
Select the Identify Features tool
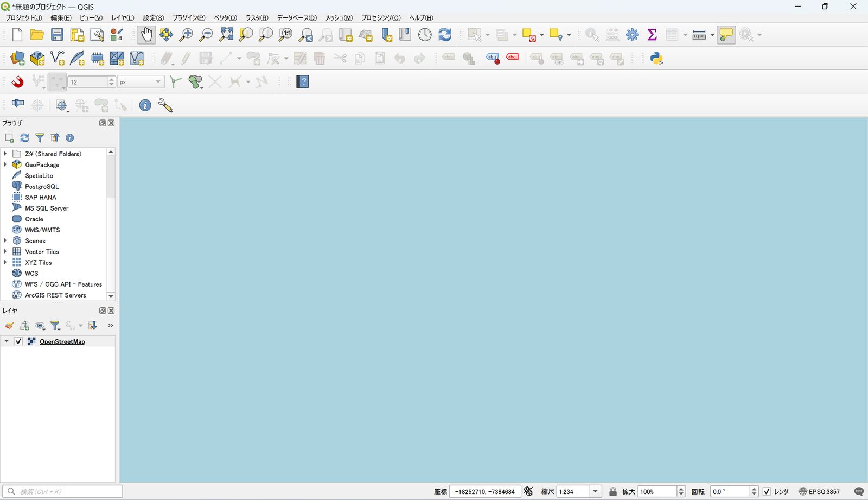pyautogui.click(x=592, y=35)
